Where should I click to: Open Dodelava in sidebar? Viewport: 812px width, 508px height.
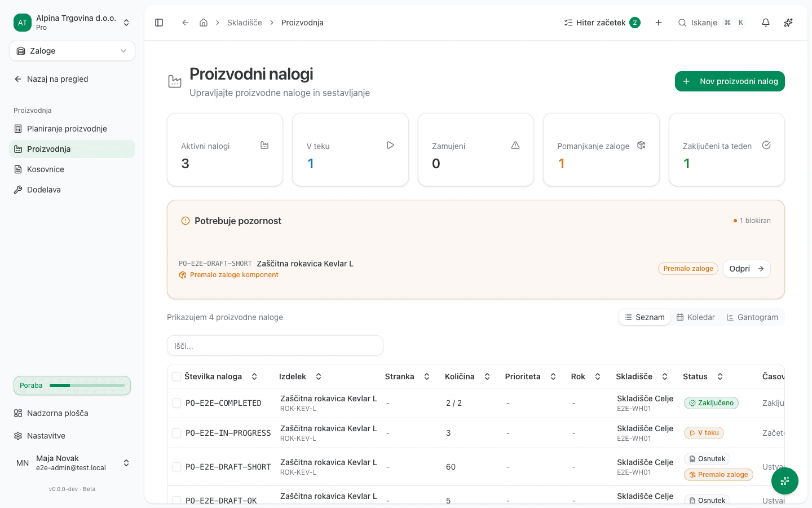[72, 190]
